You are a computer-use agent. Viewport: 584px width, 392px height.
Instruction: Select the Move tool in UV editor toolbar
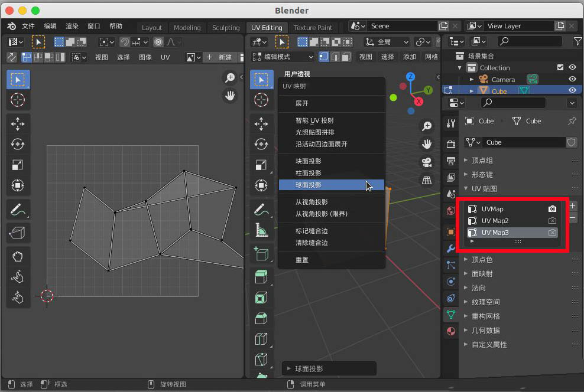(x=18, y=124)
